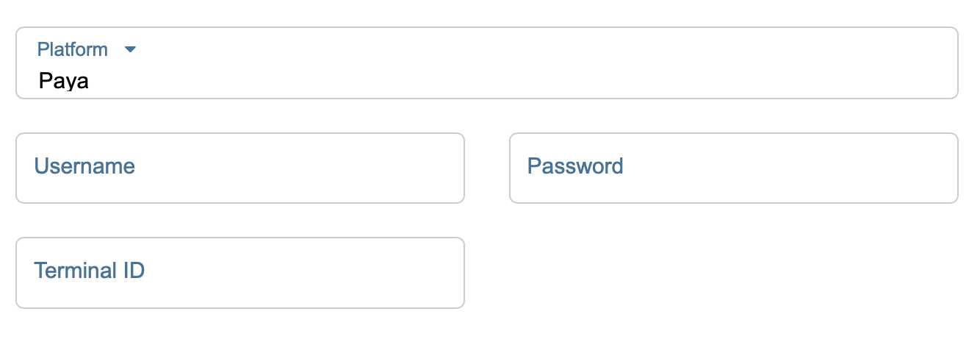
Task: Select the Paya platform value
Action: coord(64,81)
